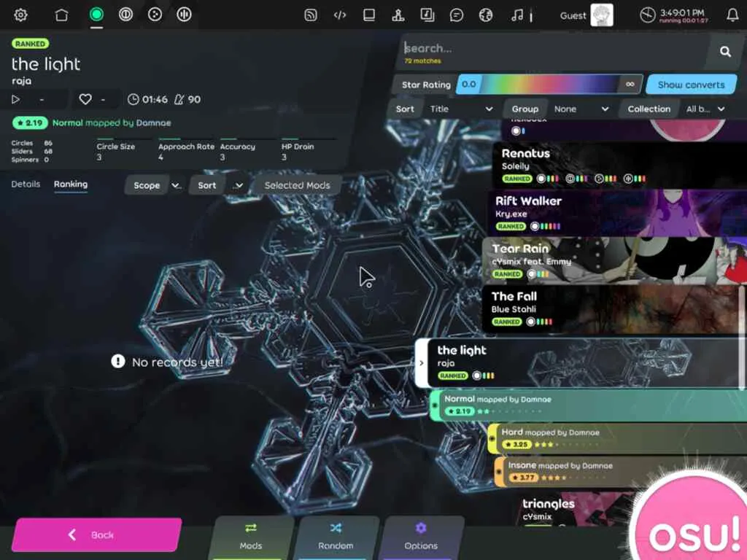Select the Rift Walker beatmap set
The width and height of the screenshot is (747, 560).
tap(617, 212)
